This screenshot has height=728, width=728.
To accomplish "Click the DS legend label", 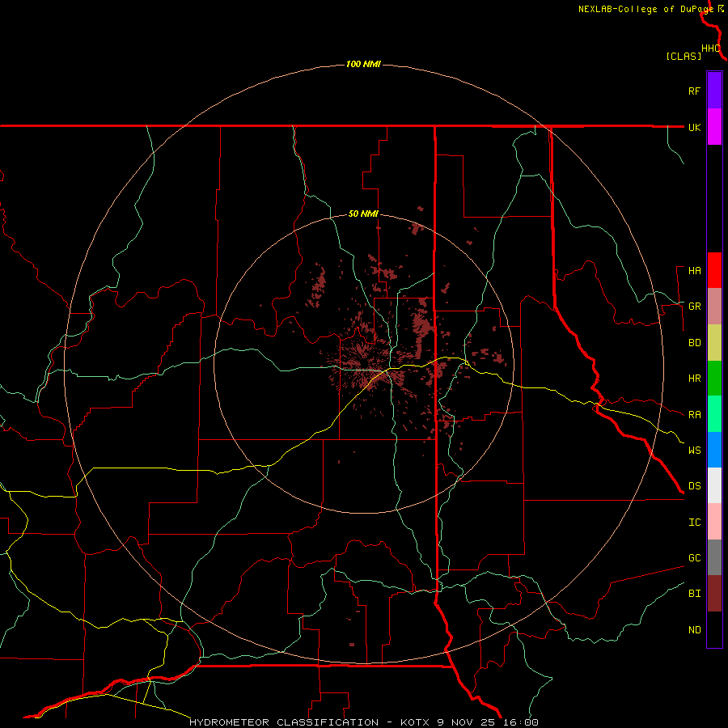I will pyautogui.click(x=694, y=486).
